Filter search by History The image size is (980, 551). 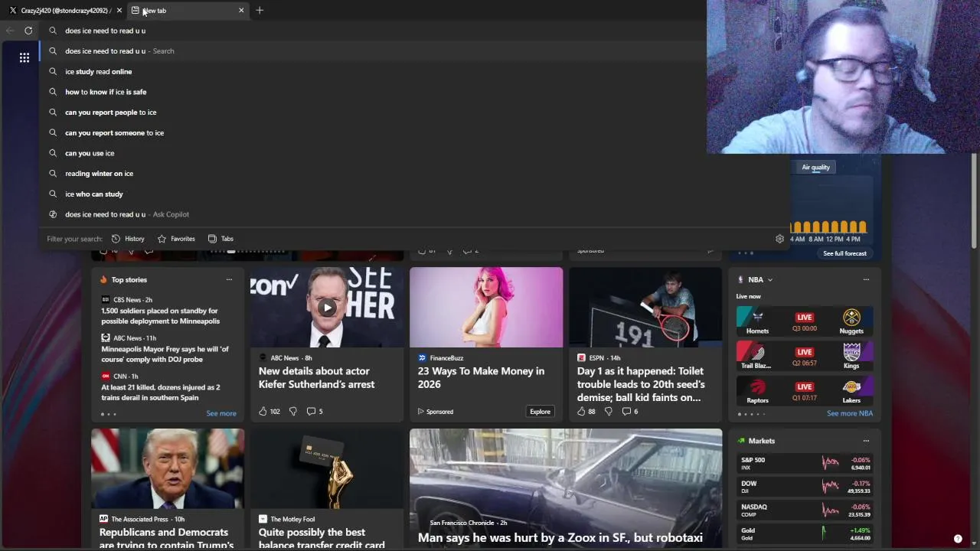[x=128, y=239]
